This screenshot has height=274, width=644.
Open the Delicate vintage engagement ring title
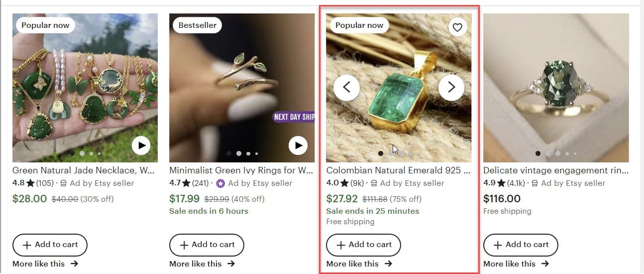coord(556,170)
